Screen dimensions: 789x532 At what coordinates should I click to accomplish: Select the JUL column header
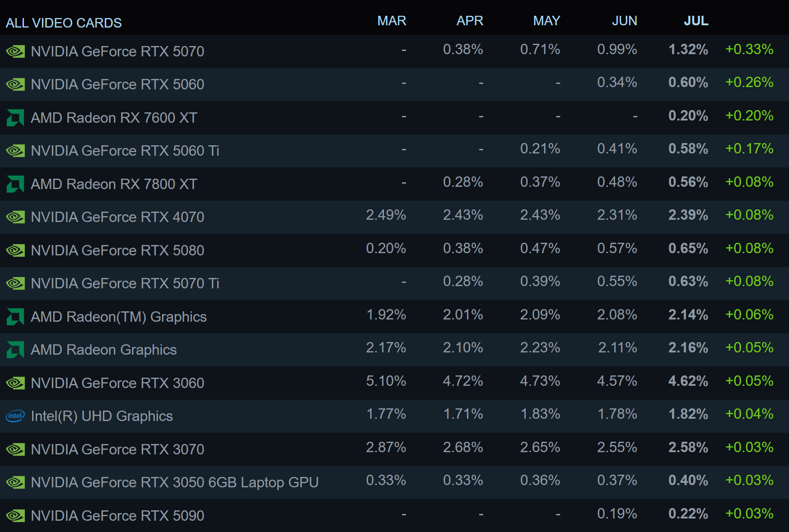(x=696, y=21)
